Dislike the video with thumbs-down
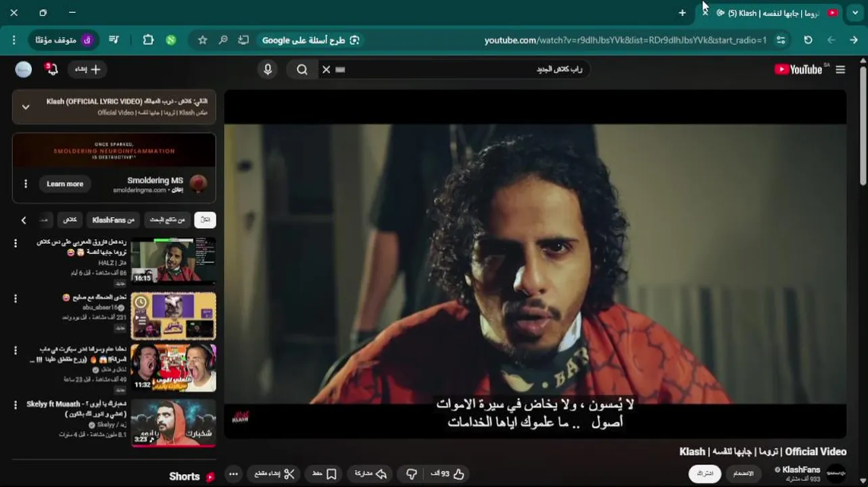868x487 pixels. [x=412, y=474]
